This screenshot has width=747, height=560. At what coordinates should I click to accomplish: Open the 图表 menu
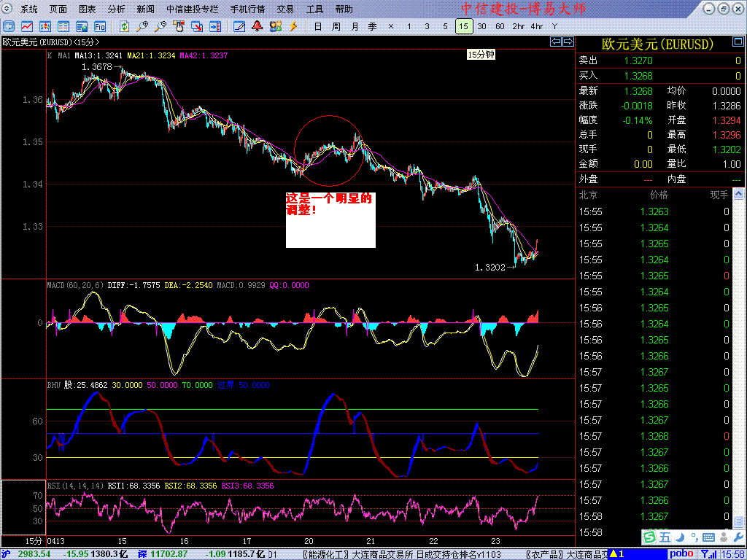tap(88, 9)
